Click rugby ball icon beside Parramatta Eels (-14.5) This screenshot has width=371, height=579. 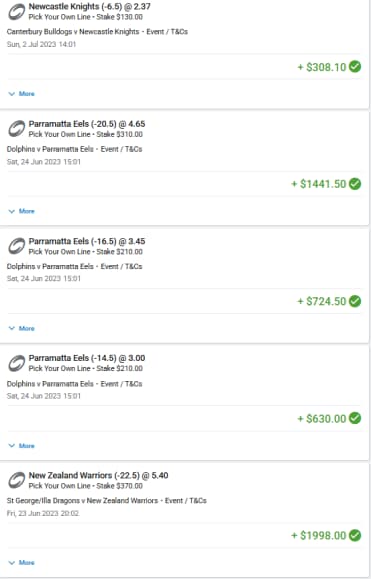coord(17,363)
